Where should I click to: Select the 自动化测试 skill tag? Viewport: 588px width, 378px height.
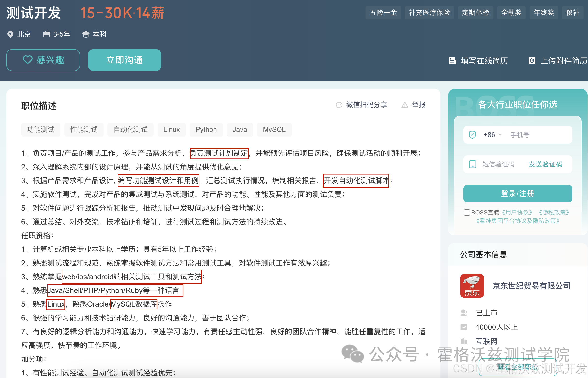click(131, 130)
